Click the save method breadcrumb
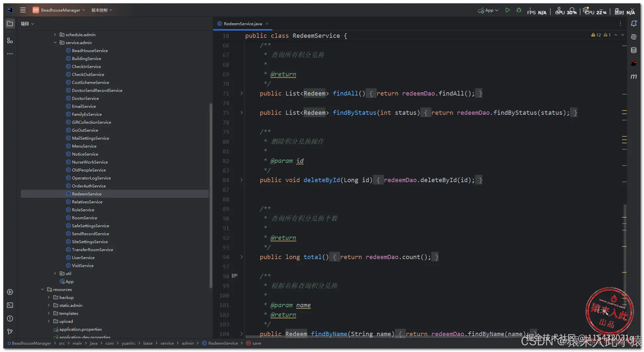 coord(254,343)
